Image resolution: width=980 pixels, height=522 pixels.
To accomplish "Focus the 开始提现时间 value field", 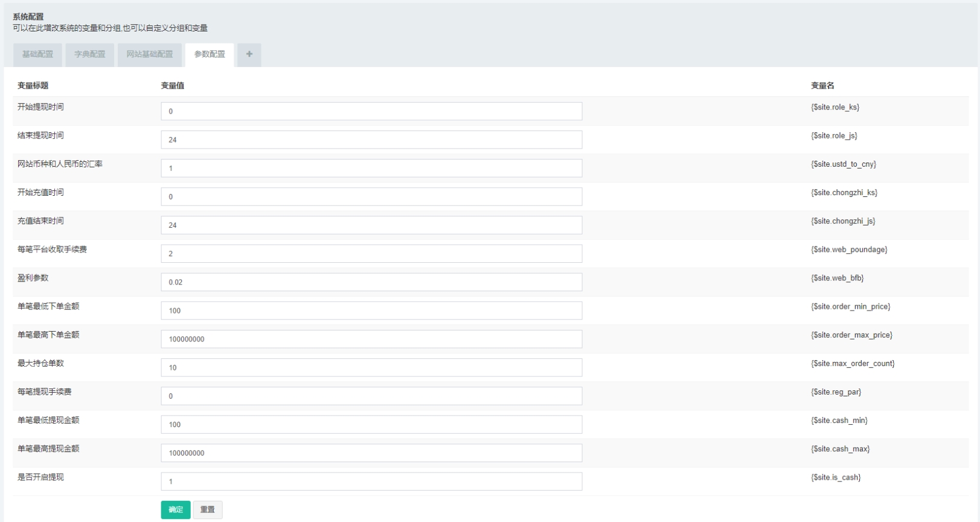I will point(371,111).
